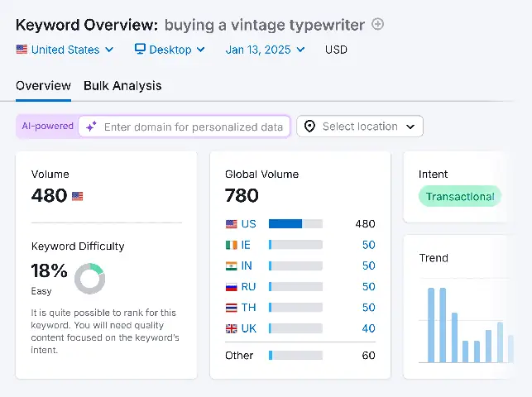Click the United States flag icon in the header
This screenshot has height=397, width=532.
coord(22,50)
